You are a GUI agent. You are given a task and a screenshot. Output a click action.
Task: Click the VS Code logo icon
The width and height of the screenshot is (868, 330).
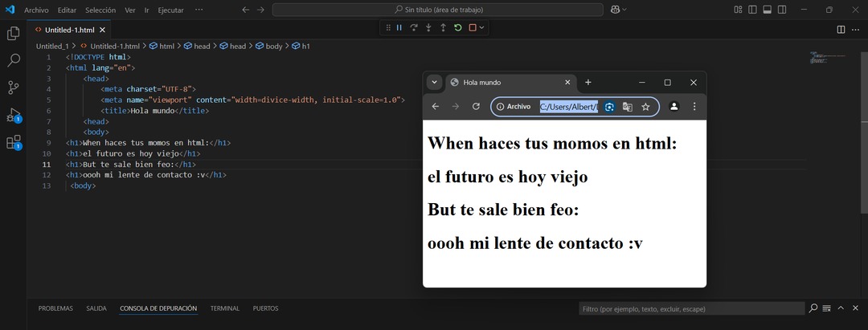(10, 10)
